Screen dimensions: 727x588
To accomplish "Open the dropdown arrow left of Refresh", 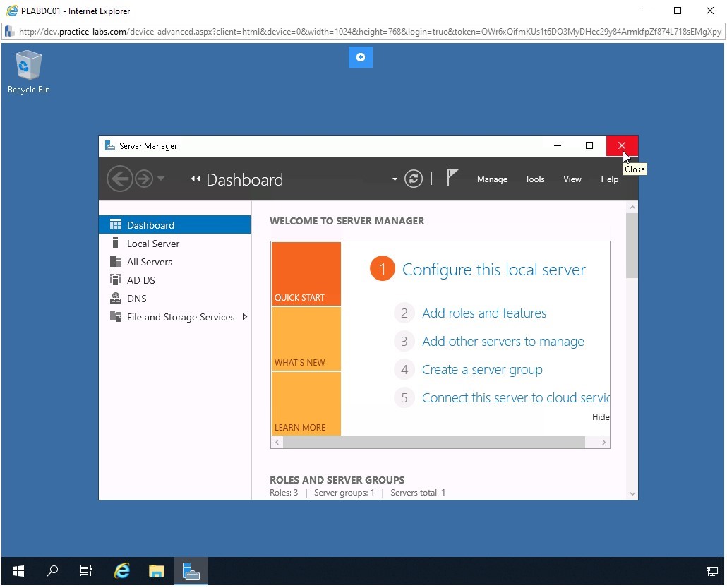I will coord(395,179).
